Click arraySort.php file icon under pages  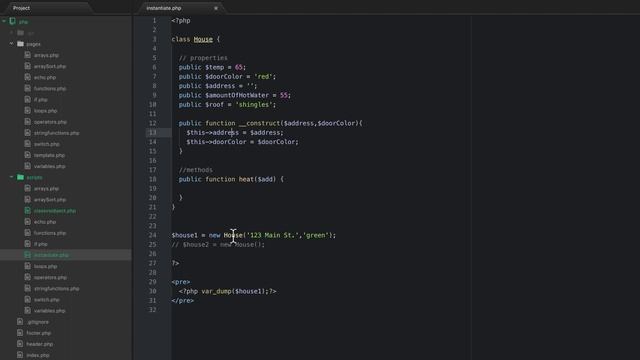[27, 66]
